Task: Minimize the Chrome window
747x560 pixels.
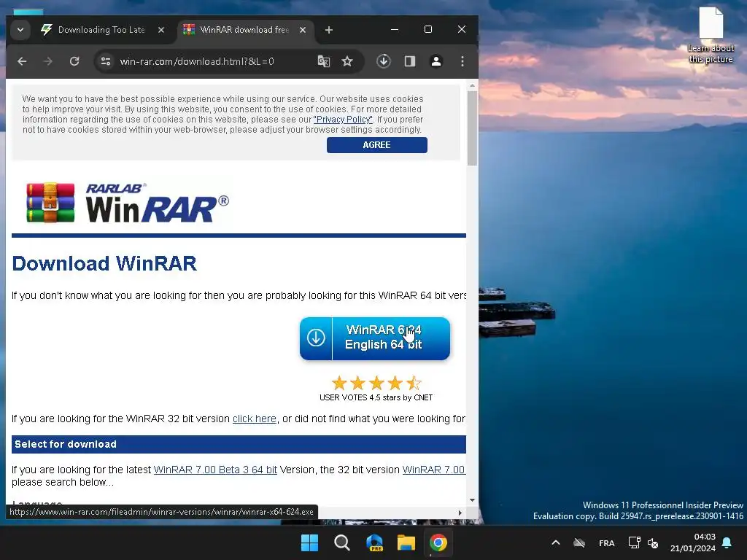Action: pos(395,29)
